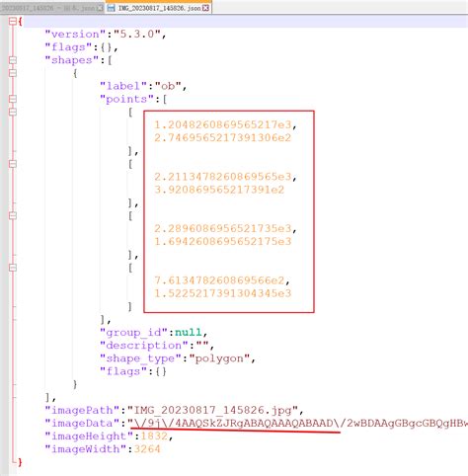Collapse fold marker of third point array

pyautogui.click(x=13, y=215)
